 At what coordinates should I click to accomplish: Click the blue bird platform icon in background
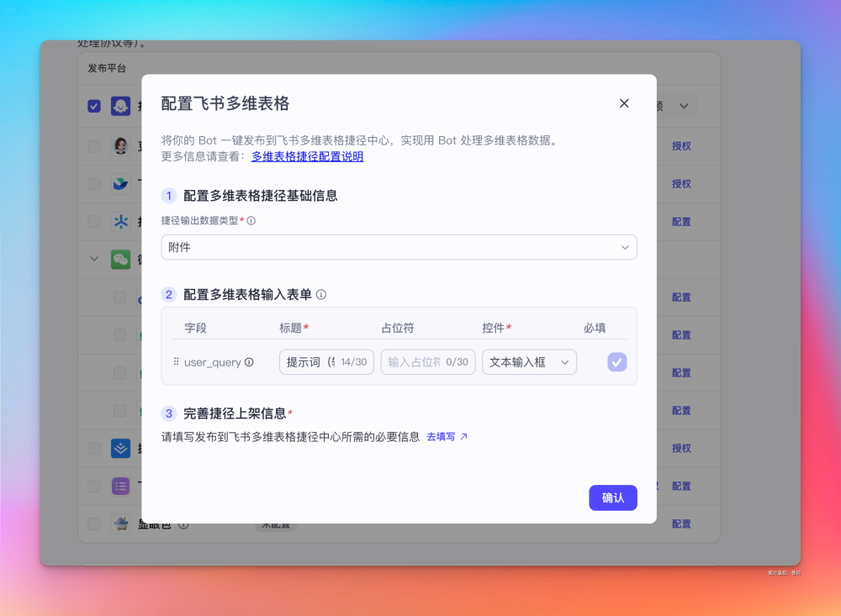pos(120,184)
